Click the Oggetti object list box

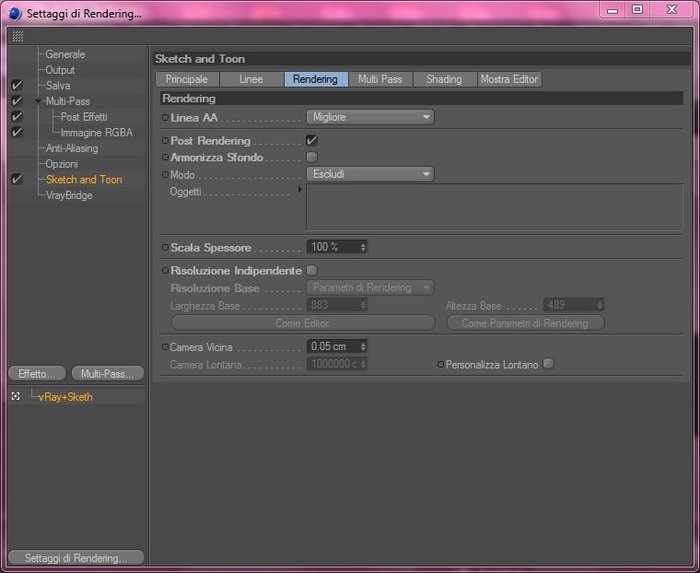coord(494,207)
